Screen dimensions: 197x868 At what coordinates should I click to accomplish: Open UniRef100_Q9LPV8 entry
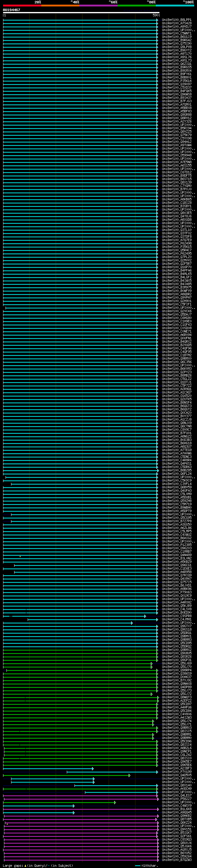[176, 47]
